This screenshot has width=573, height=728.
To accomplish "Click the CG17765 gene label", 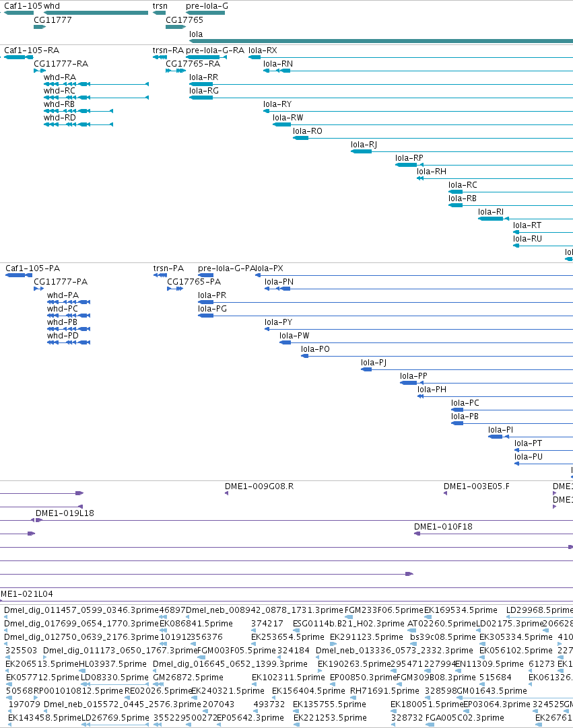I will 184,20.
